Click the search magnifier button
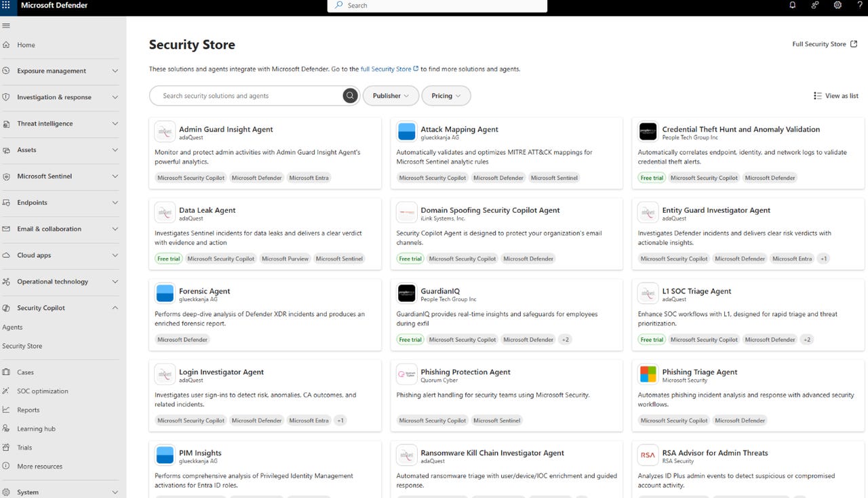This screenshot has height=498, width=868. [x=350, y=96]
